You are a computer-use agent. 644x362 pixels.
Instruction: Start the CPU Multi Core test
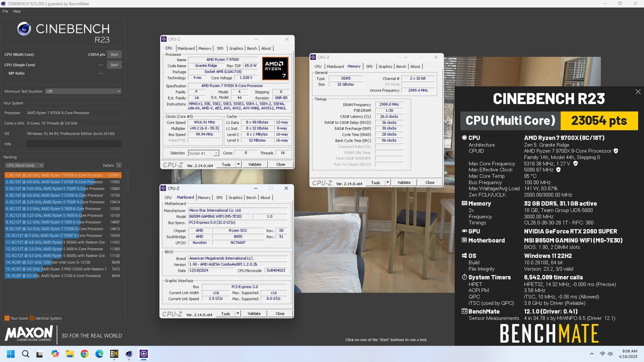point(114,55)
